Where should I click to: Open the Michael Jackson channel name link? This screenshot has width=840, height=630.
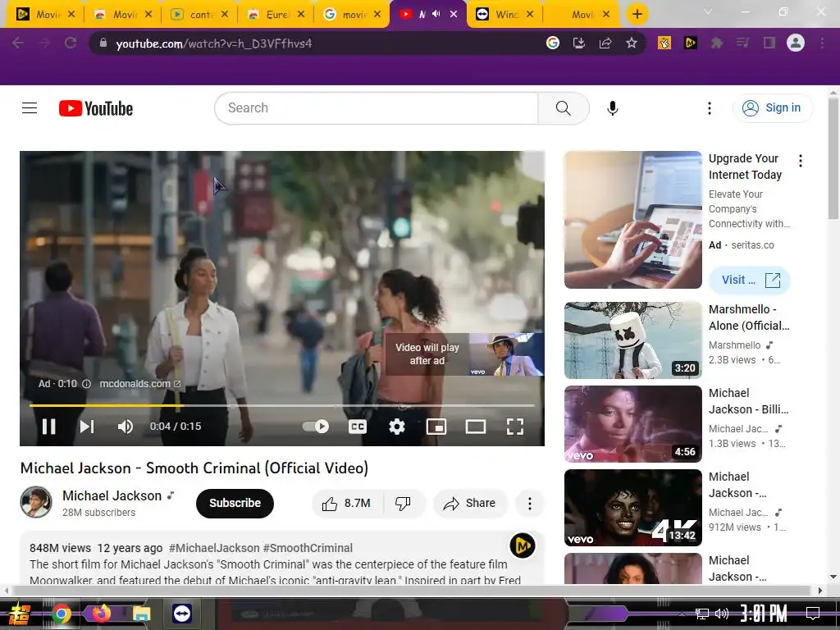click(112, 495)
